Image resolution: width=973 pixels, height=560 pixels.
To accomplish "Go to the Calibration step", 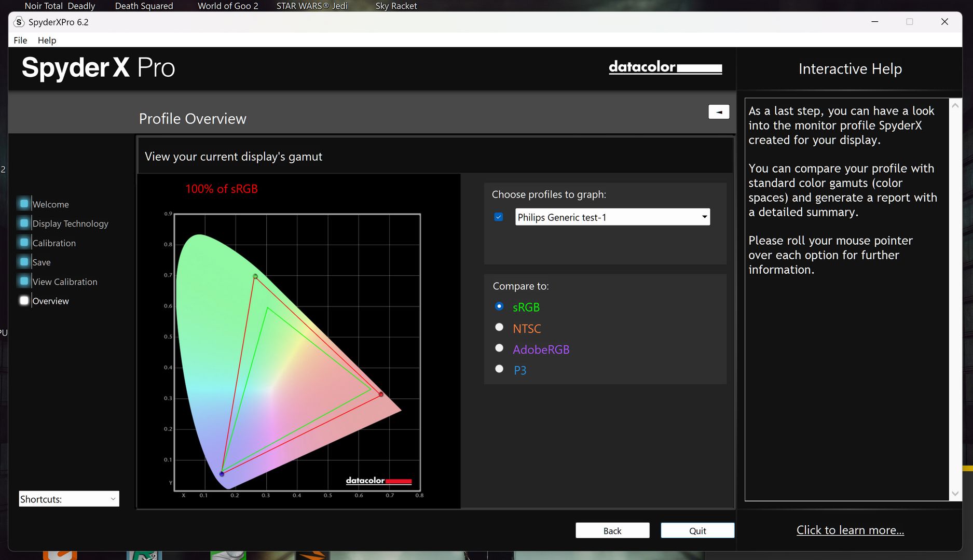I will coord(54,243).
